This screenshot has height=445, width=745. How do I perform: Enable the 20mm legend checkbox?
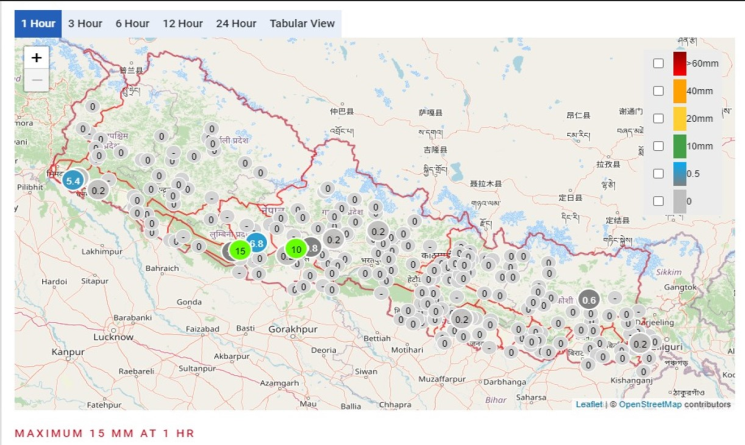[x=658, y=118]
